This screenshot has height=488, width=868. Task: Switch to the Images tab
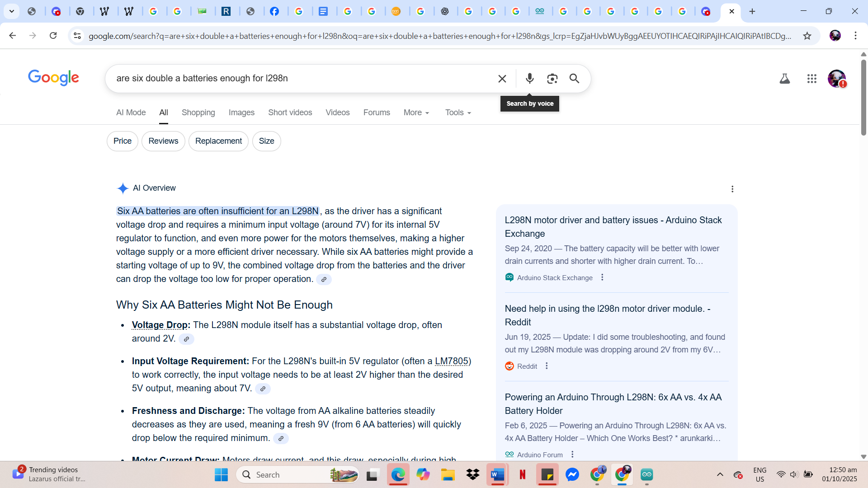pyautogui.click(x=241, y=113)
